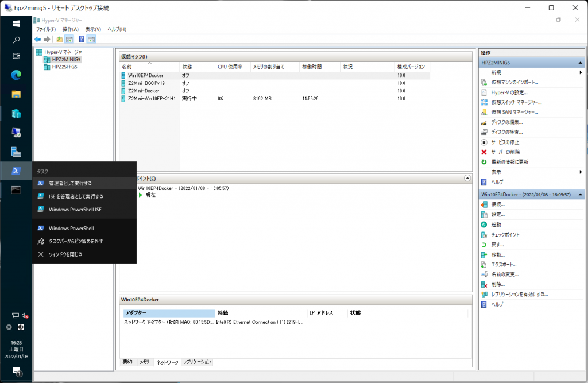Launch 仮想 SAN マネージャー
Screen dimensions: 588x383
(514, 112)
